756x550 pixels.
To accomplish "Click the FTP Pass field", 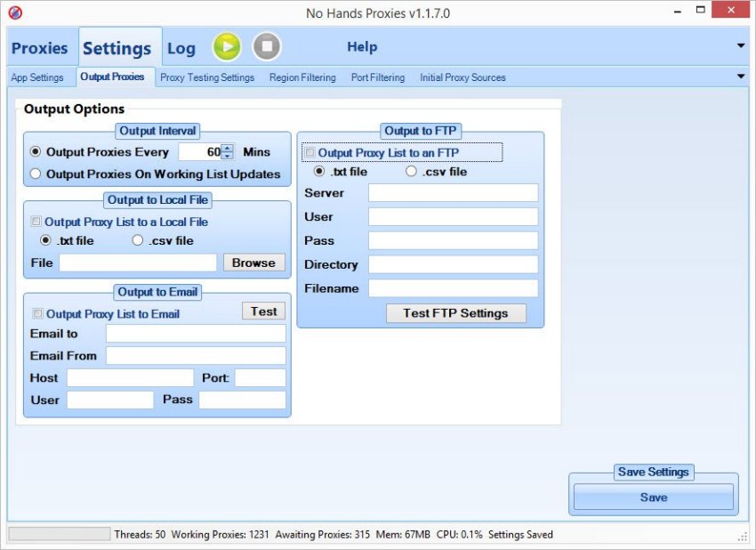I will coord(454,240).
